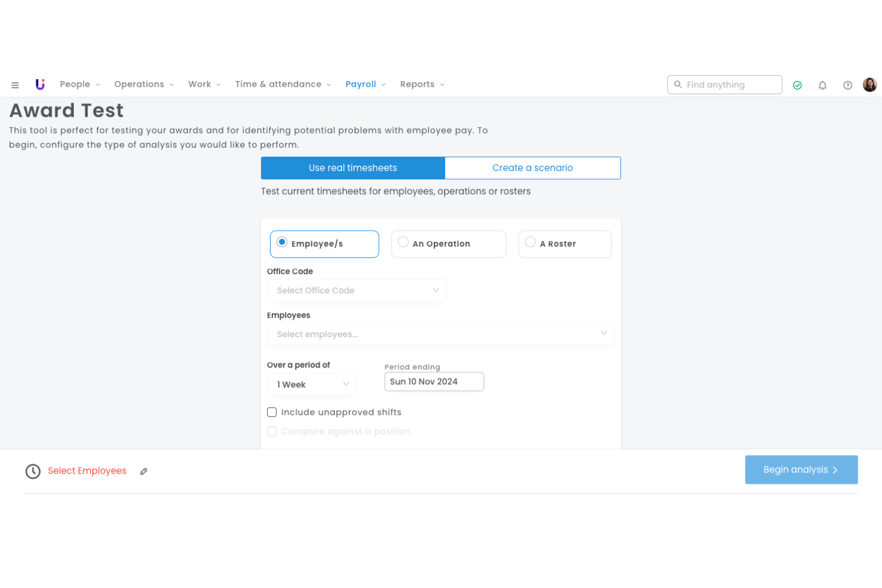Screen dimensions: 882x588
Task: Open the Select Office Code dropdown
Action: click(x=357, y=291)
